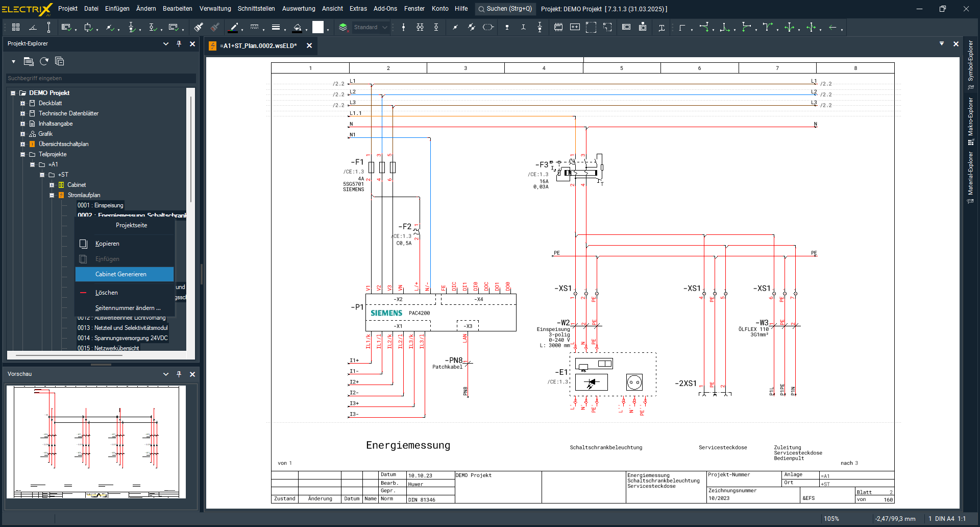
Task: Toggle the pin on Projekt-Explorer panel
Action: 179,44
